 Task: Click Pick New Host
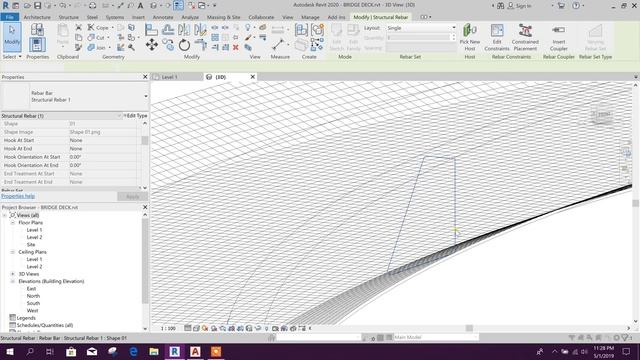tap(470, 37)
